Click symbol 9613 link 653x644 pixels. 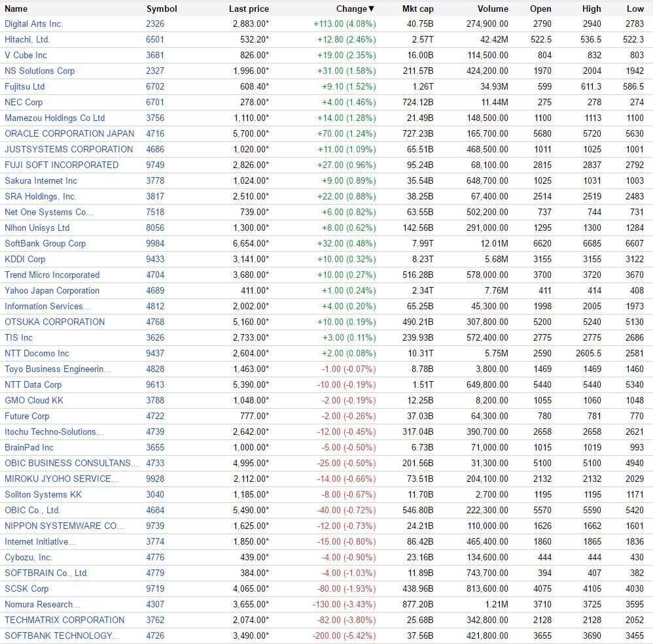(155, 385)
